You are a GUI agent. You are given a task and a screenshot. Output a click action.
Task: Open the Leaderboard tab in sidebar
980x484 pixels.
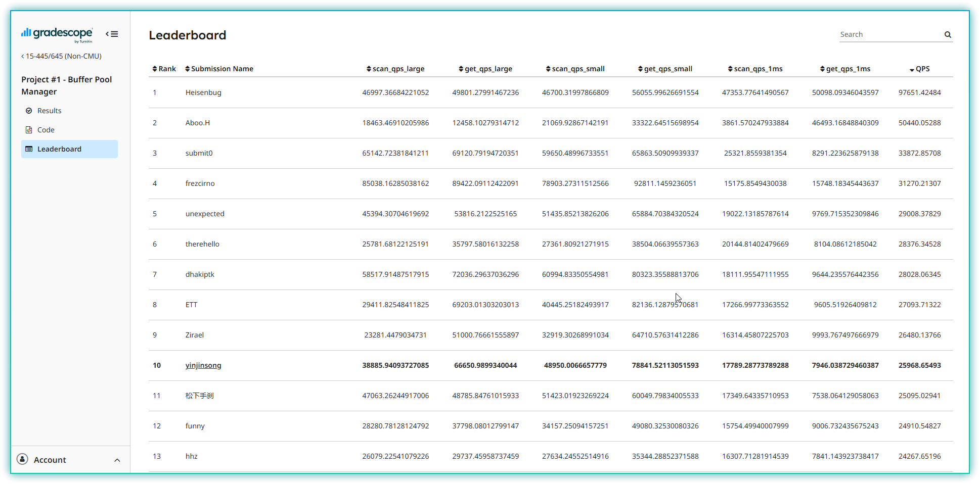coord(59,149)
